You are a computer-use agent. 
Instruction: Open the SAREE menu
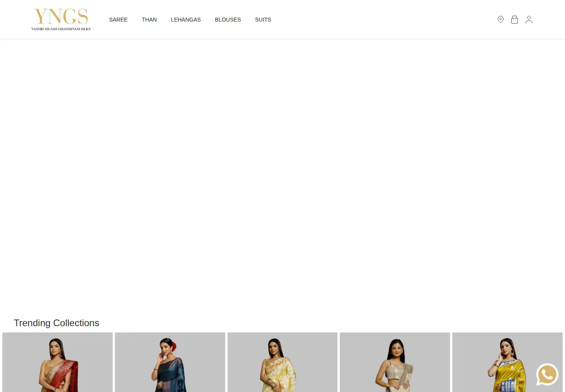click(118, 20)
